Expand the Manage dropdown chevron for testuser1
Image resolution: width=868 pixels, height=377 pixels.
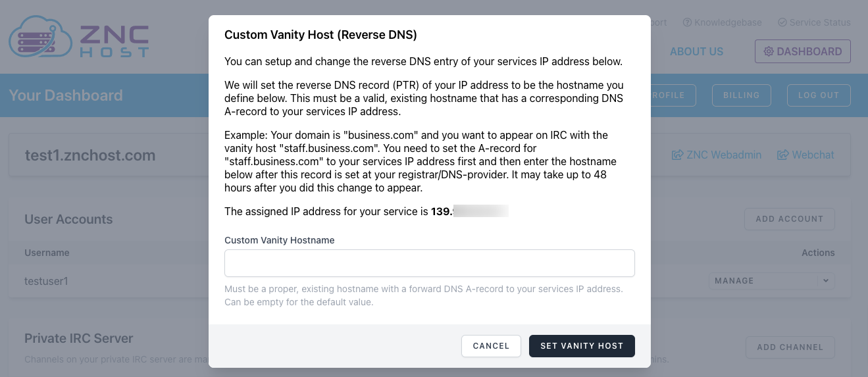pos(825,281)
